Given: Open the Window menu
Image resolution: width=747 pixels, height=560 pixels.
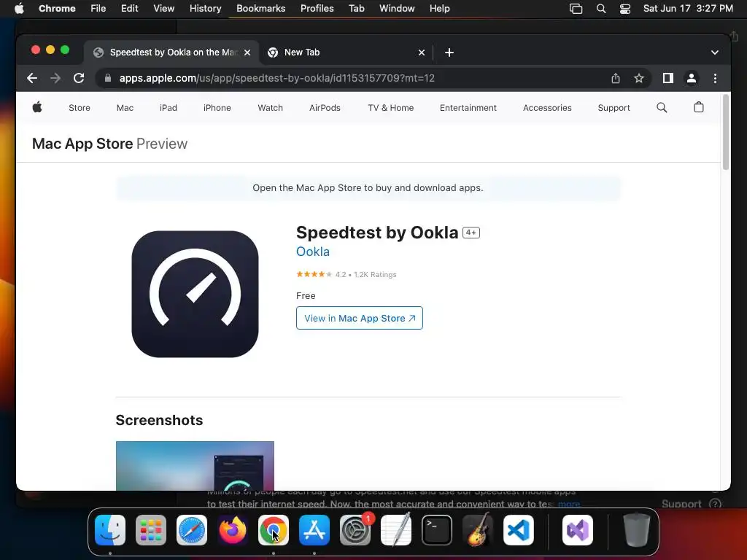Looking at the screenshot, I should click(397, 8).
